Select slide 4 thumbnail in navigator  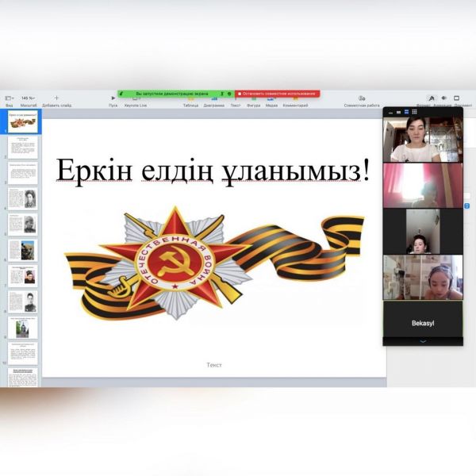(23, 198)
